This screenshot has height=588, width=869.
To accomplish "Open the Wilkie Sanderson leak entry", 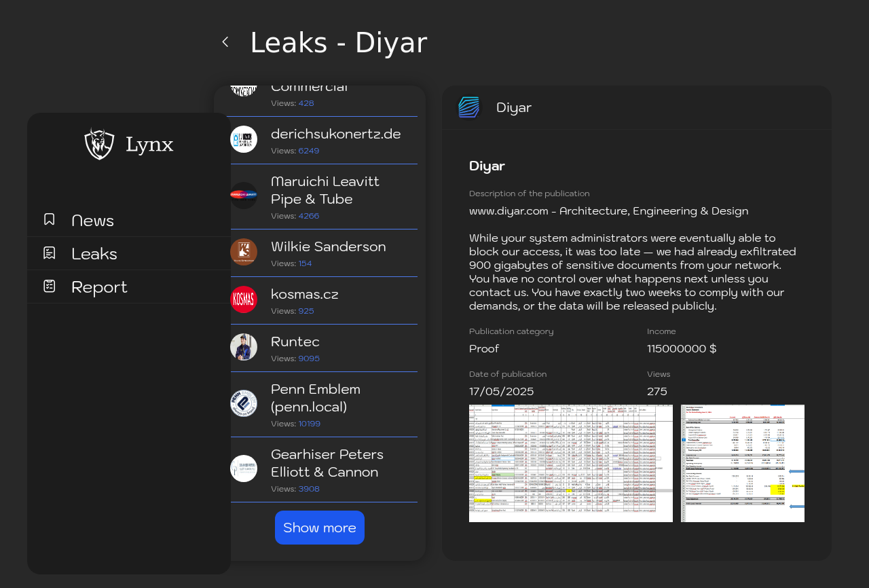I will click(324, 253).
